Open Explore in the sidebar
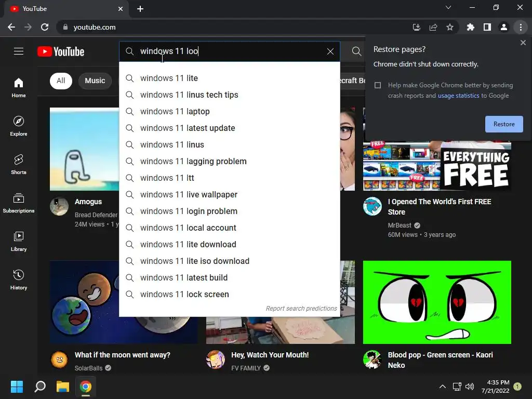This screenshot has width=532, height=399. coord(19,126)
